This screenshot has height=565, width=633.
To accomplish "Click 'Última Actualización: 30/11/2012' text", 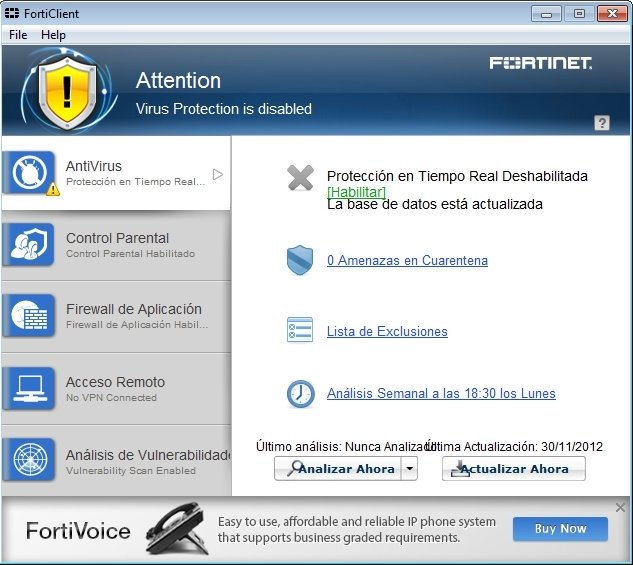I will tap(514, 446).
